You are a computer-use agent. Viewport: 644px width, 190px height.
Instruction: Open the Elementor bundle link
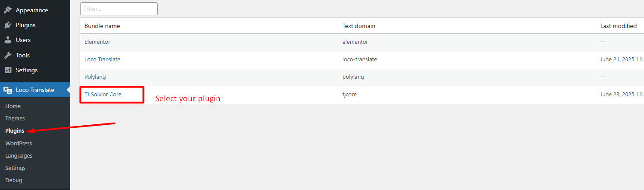(x=97, y=42)
